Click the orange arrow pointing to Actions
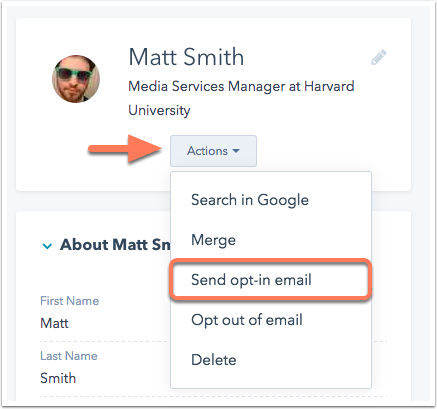 click(x=125, y=148)
